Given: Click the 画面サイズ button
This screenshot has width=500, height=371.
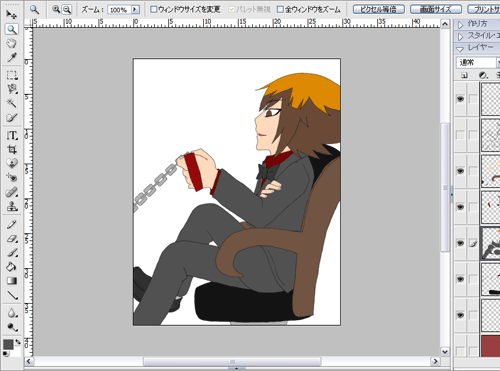Looking at the screenshot, I should coord(436,9).
